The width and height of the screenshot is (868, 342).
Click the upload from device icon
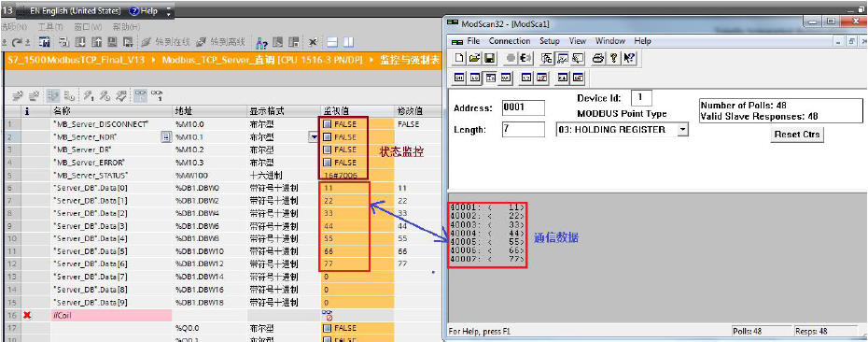click(96, 42)
